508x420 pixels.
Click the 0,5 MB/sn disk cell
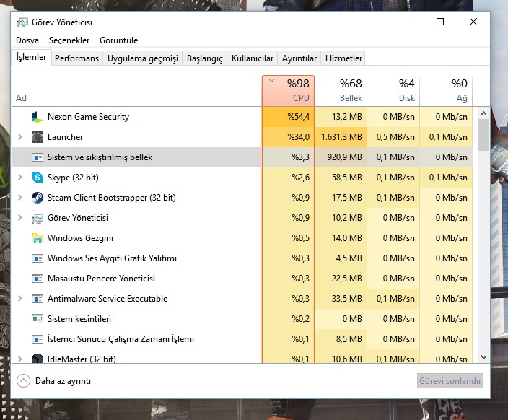click(x=393, y=137)
